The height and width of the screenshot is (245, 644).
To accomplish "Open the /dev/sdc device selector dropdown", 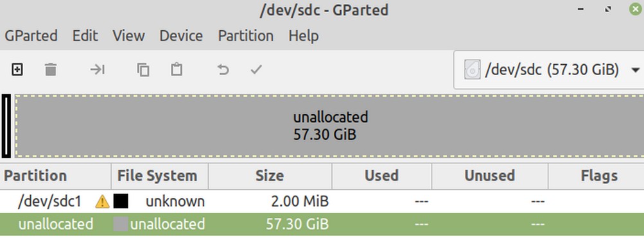I will (x=549, y=70).
